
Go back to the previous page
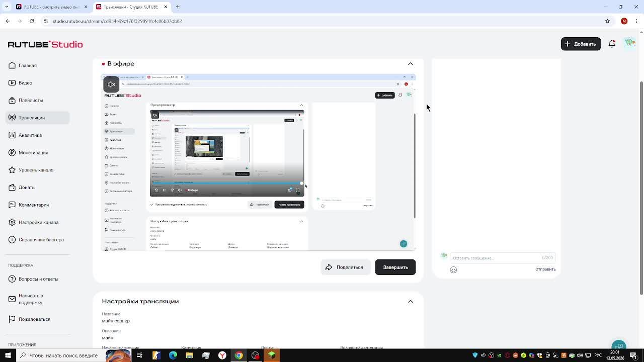(x=8, y=21)
